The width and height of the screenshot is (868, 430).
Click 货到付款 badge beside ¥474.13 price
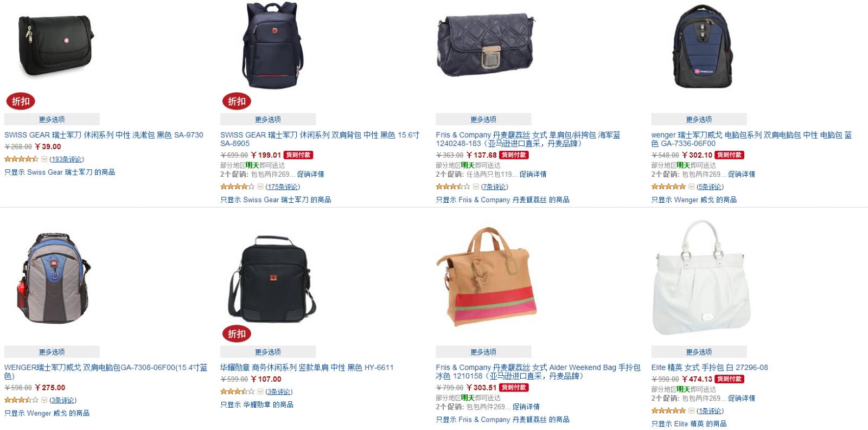(x=729, y=379)
